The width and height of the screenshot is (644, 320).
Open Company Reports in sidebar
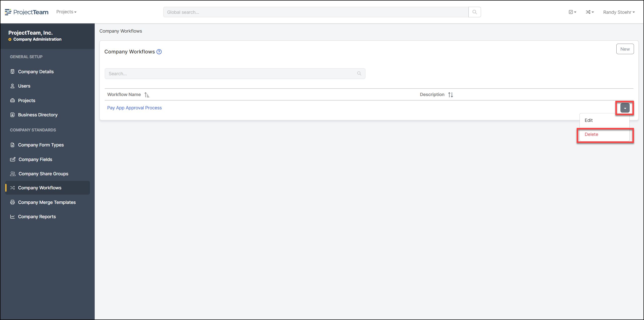(37, 216)
